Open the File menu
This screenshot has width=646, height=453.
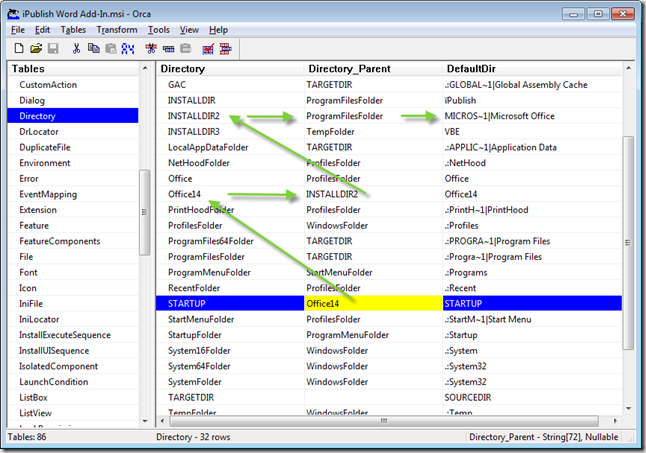pos(18,30)
